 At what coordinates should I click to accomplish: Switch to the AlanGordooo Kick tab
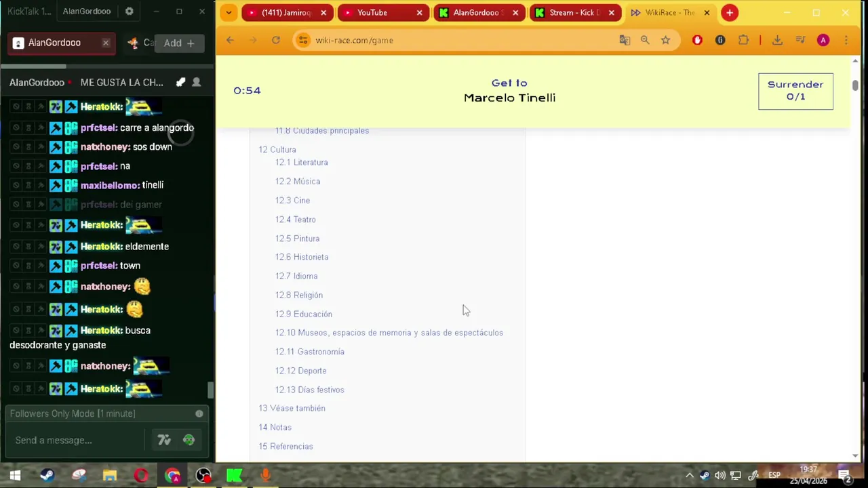(x=479, y=12)
